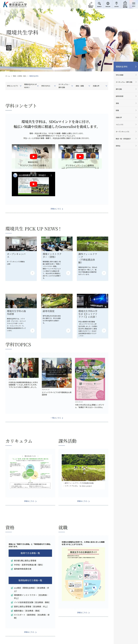138x644 pixels.
Task: Open the 片田先生 2024.09.17 topic photo
Action: (x=24, y=368)
